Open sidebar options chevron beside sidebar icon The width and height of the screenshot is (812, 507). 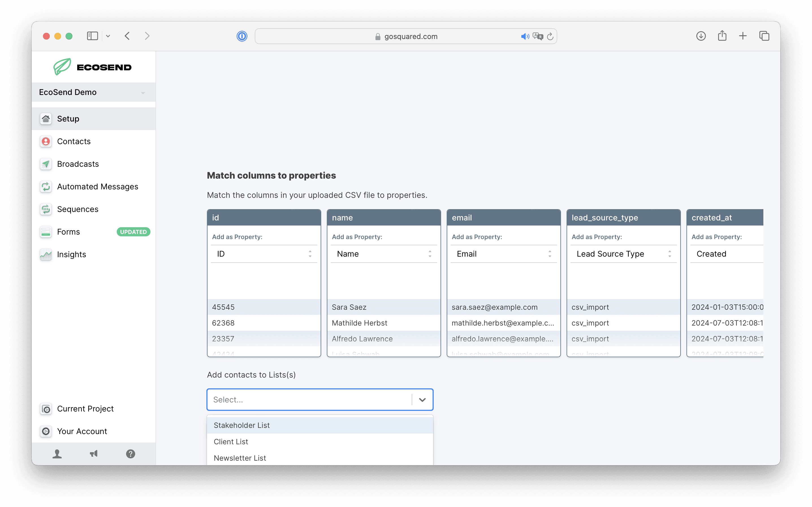pos(108,36)
